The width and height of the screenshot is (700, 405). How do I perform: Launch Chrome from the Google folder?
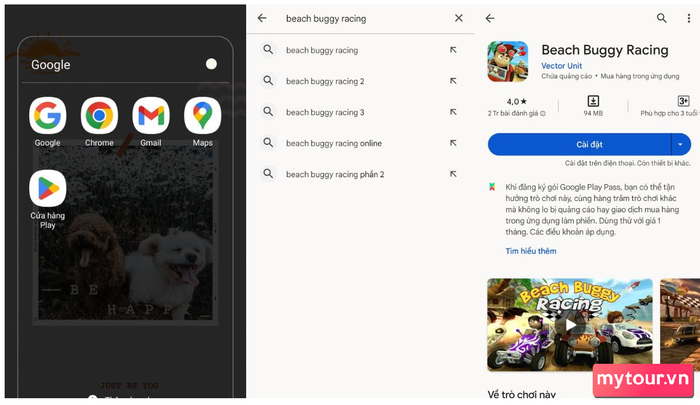pyautogui.click(x=99, y=116)
